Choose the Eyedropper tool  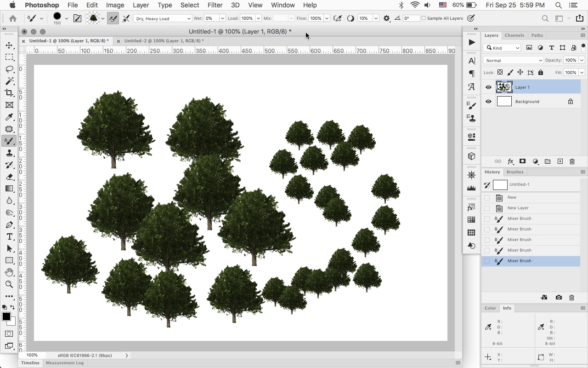pyautogui.click(x=9, y=117)
